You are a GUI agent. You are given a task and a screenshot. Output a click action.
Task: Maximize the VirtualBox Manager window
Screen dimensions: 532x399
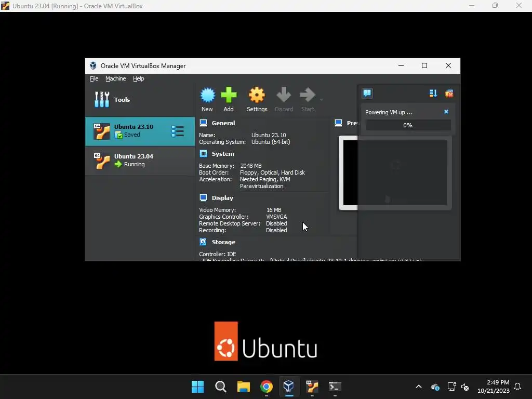(x=424, y=65)
